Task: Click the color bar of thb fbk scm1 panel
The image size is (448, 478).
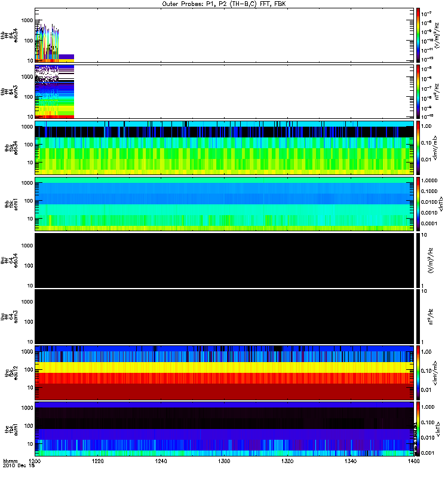Action: pyautogui.click(x=418, y=204)
